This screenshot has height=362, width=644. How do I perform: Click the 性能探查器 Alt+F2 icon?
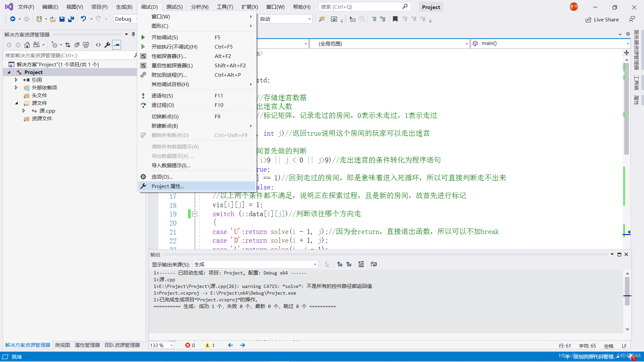coord(143,56)
